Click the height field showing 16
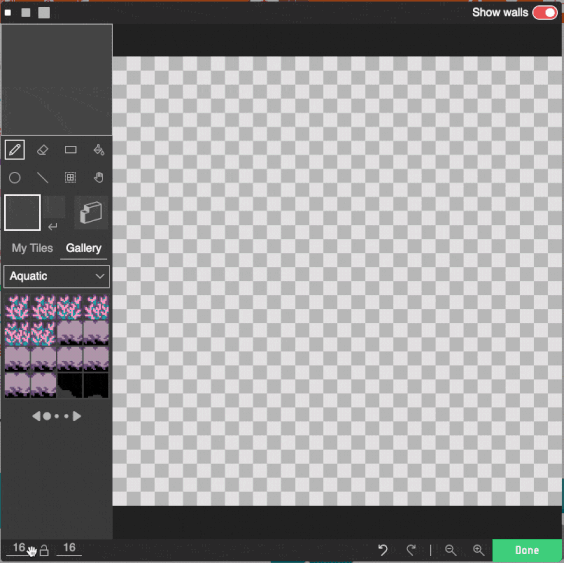Screen dimensions: 564x563 [69, 548]
